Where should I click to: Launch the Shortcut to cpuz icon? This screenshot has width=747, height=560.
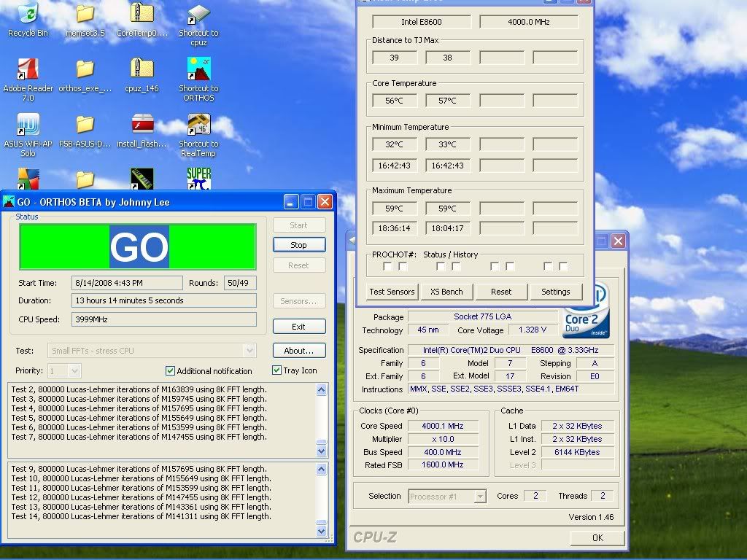tap(198, 26)
